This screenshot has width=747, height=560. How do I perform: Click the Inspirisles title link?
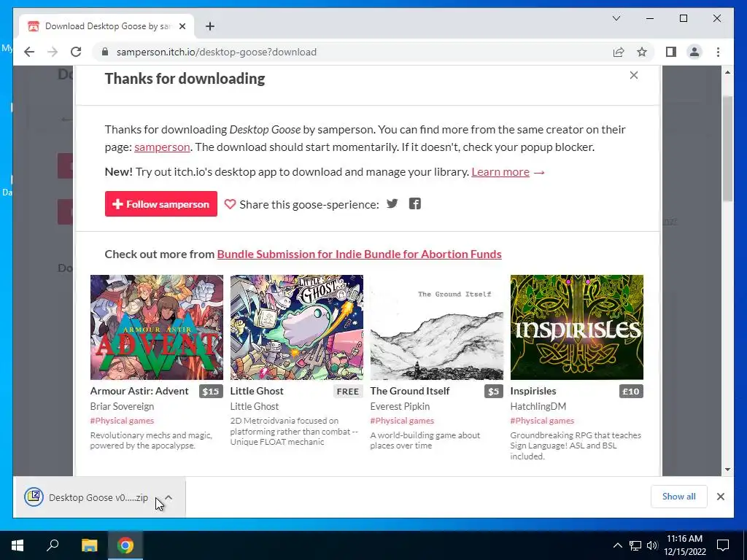(x=533, y=391)
